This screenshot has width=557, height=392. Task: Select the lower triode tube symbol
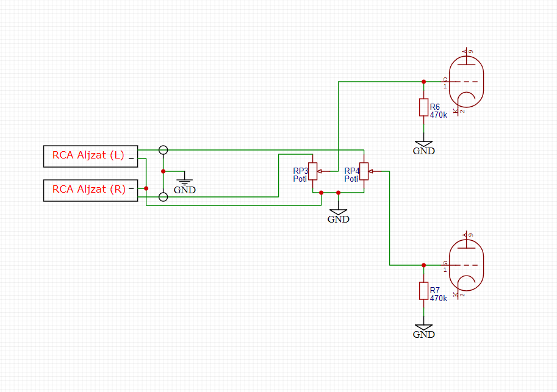(x=466, y=265)
